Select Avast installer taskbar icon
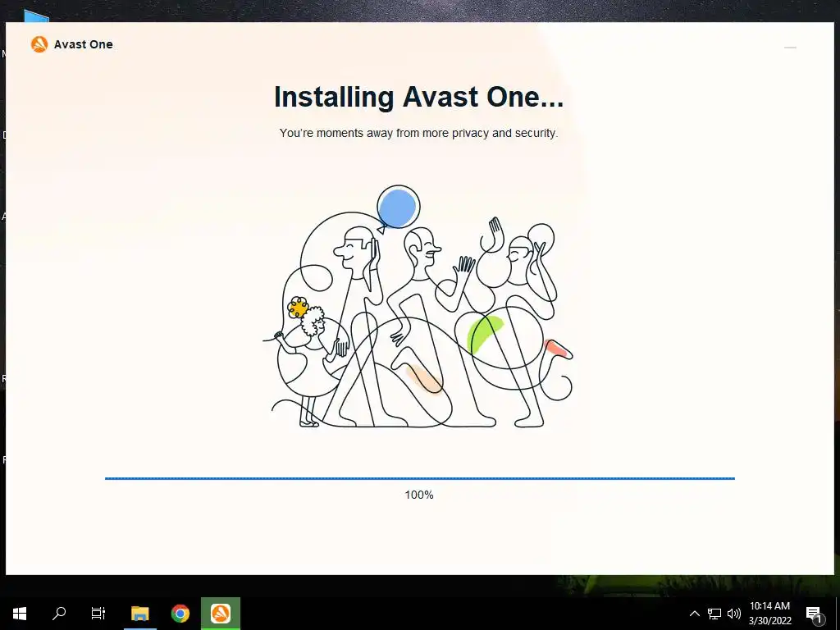Viewport: 840px width, 630px height. pyautogui.click(x=220, y=614)
